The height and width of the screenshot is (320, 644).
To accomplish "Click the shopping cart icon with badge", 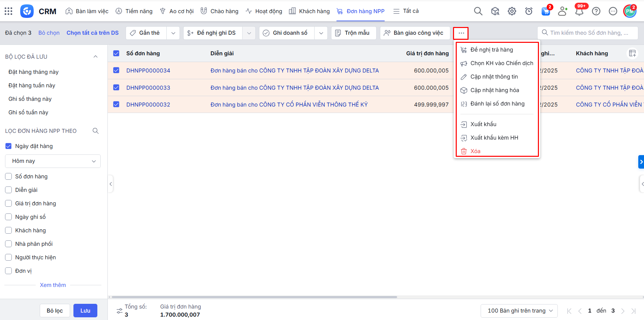I will 546,11.
